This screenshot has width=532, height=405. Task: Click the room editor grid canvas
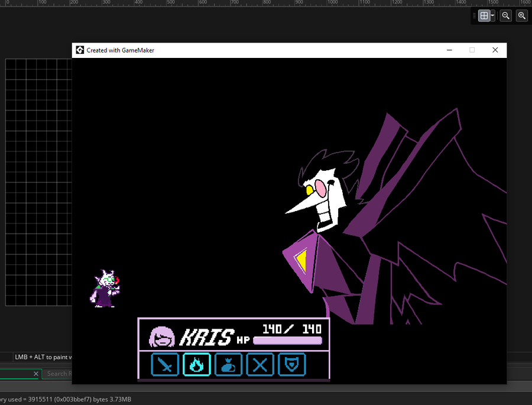[x=38, y=182]
